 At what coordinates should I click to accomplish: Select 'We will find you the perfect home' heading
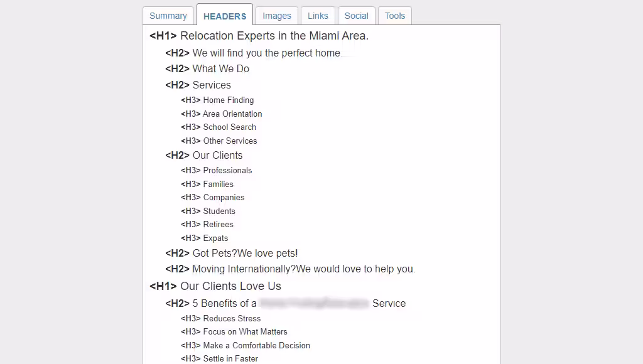pyautogui.click(x=266, y=53)
